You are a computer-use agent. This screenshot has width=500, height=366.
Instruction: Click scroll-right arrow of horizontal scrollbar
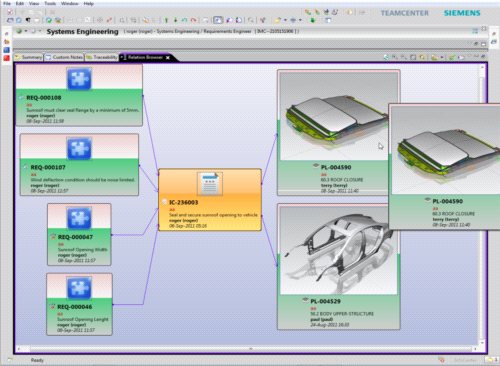475,349
